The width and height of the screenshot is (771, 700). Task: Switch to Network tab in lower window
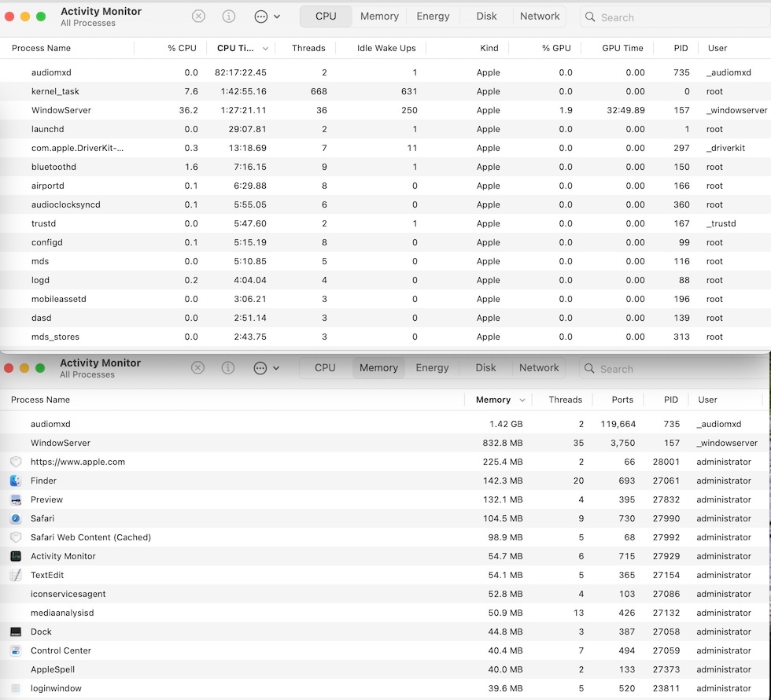pos(539,368)
